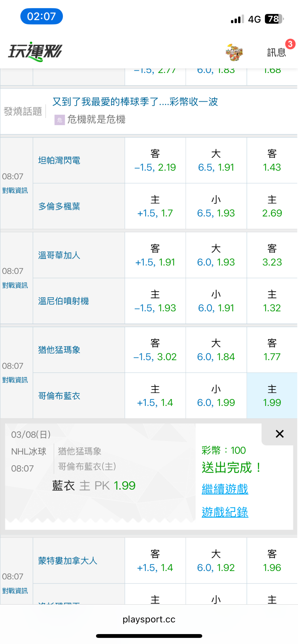Image resolution: width=298 pixels, height=644 pixels.
Task: Tap the purple 危 author avatar
Action: 60,120
